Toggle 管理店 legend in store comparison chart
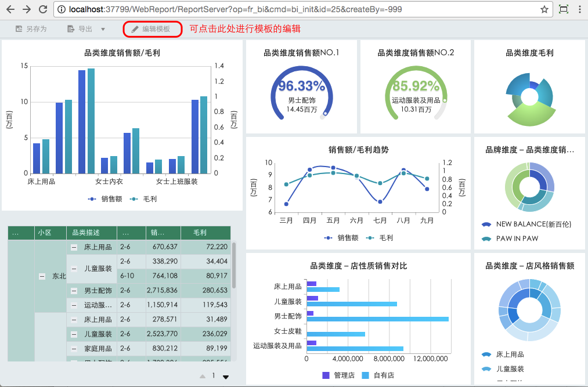 (x=340, y=375)
